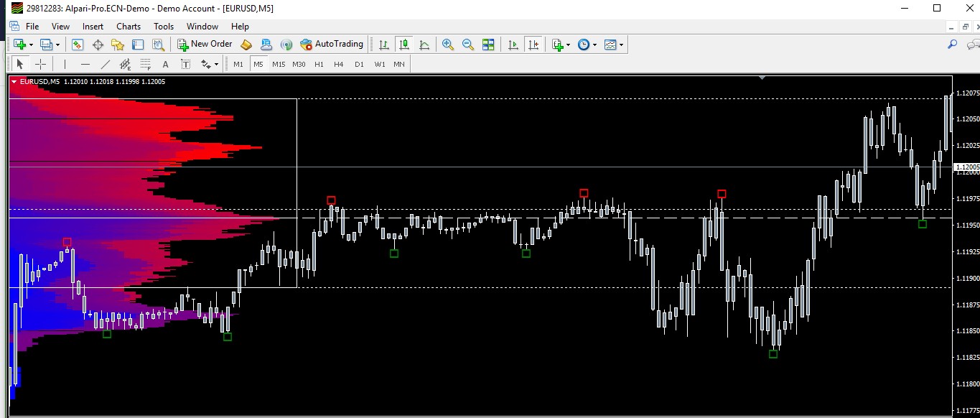Expand the Templates dropdown arrow
The height and width of the screenshot is (418, 980).
pyautogui.click(x=622, y=45)
